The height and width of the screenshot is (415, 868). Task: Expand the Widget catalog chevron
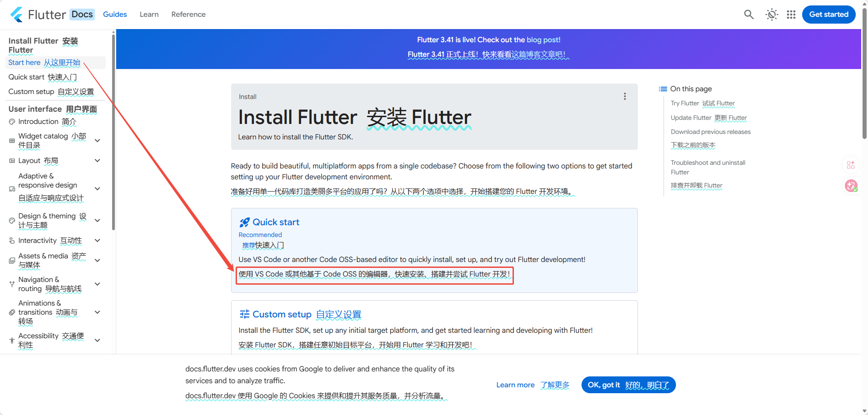coord(97,141)
